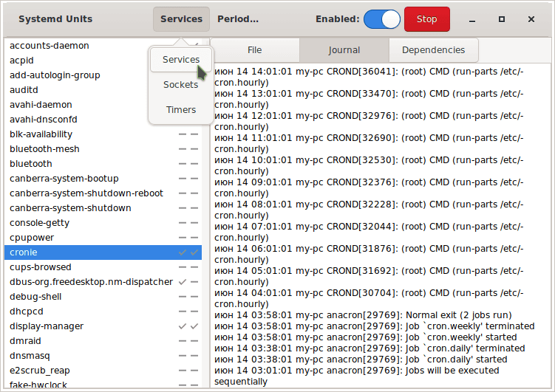Click dnsmasq's disabled dash icon

click(183, 356)
